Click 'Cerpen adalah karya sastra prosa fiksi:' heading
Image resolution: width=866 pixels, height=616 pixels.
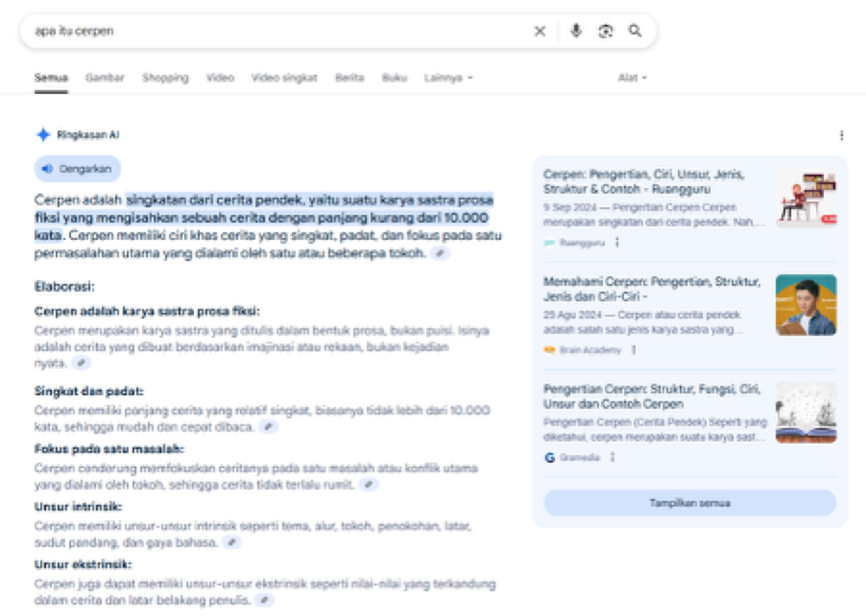[147, 311]
